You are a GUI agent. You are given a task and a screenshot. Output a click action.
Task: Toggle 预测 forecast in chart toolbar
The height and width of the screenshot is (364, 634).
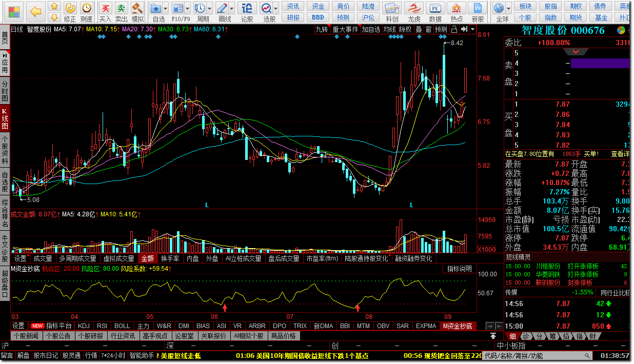(441, 29)
